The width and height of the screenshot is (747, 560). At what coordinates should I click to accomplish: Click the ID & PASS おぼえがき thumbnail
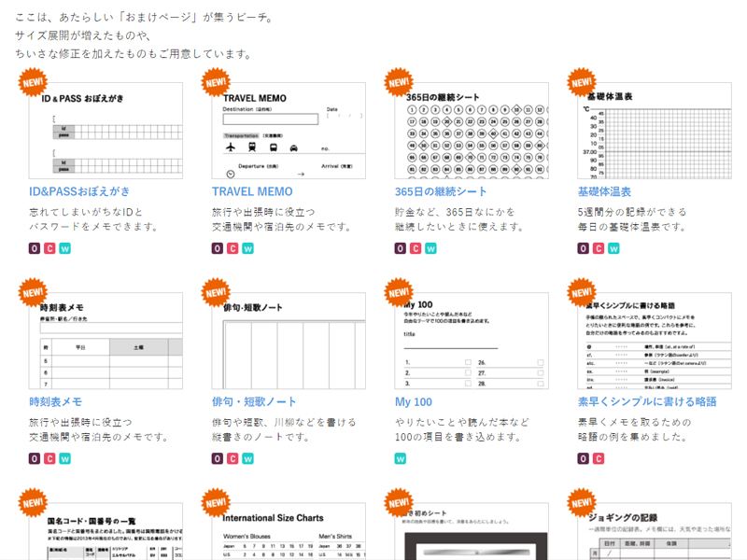coord(106,131)
